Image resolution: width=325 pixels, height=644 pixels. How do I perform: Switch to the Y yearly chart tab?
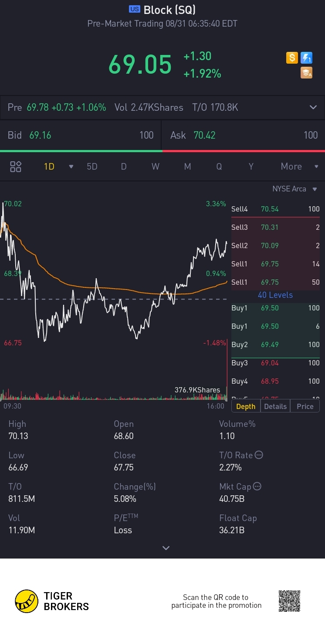[x=251, y=167]
